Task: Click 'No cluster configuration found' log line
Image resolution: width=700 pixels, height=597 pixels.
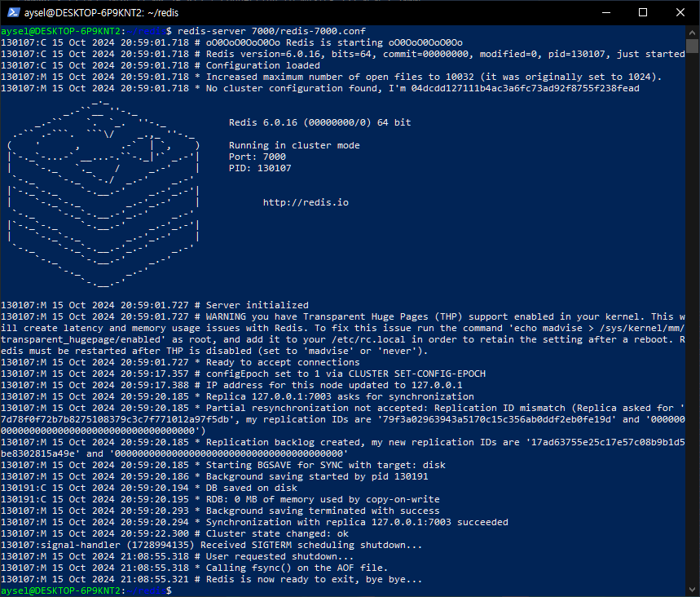Action: coord(320,88)
